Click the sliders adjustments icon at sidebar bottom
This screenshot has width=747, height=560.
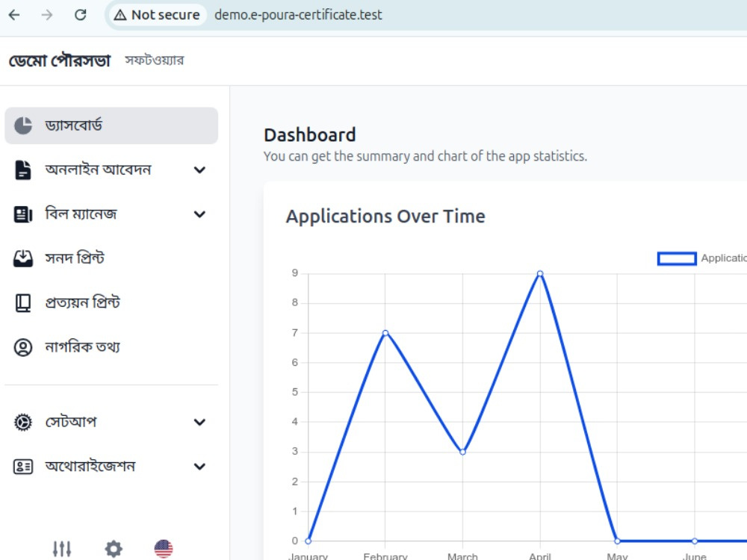[x=62, y=549]
